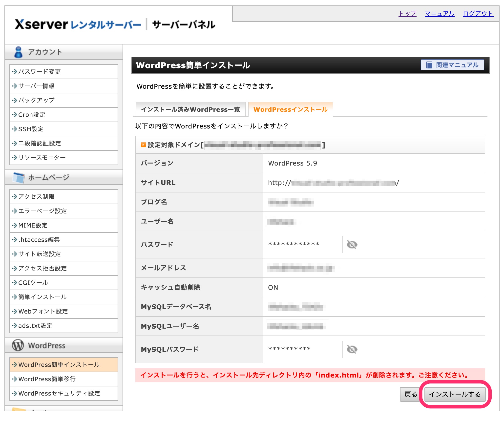504x421 pixels.
Task: Open Webフォント設定 in the sidebar
Action: 64,311
